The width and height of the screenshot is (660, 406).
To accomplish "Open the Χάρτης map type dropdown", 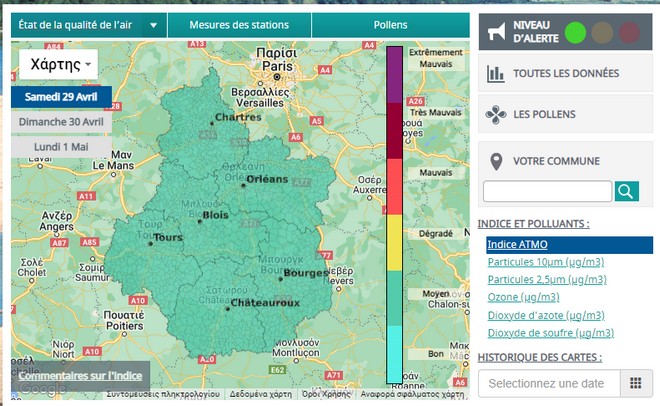I will 57,64.
